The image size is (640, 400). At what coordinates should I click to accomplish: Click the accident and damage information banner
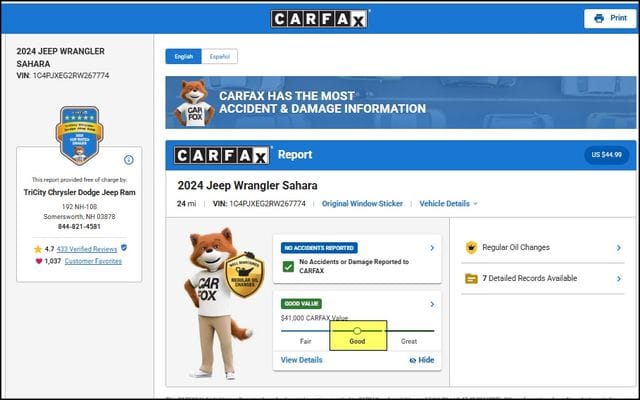(x=401, y=102)
